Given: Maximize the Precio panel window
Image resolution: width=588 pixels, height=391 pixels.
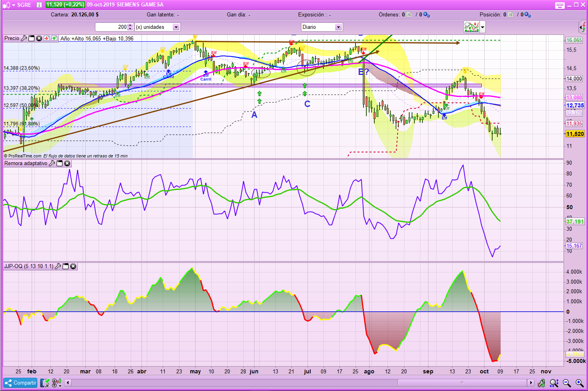Looking at the screenshot, I should coord(31,38).
